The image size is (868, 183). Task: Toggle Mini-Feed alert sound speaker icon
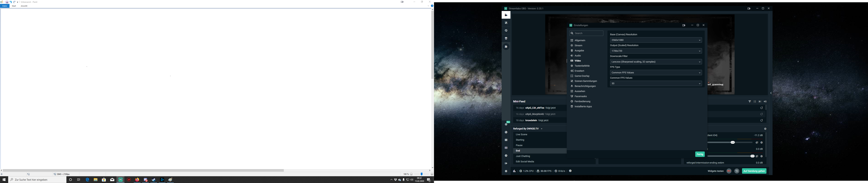pos(765,101)
